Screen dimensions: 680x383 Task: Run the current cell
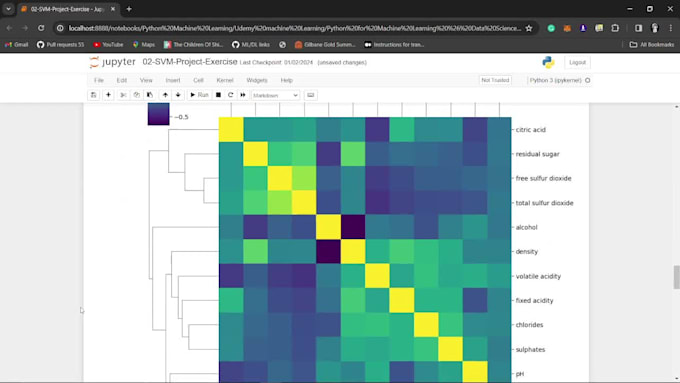199,95
